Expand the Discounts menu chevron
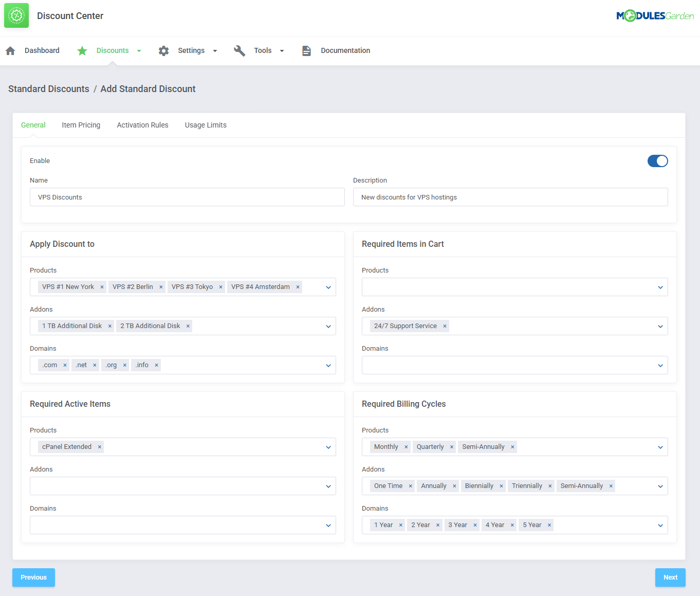 139,50
